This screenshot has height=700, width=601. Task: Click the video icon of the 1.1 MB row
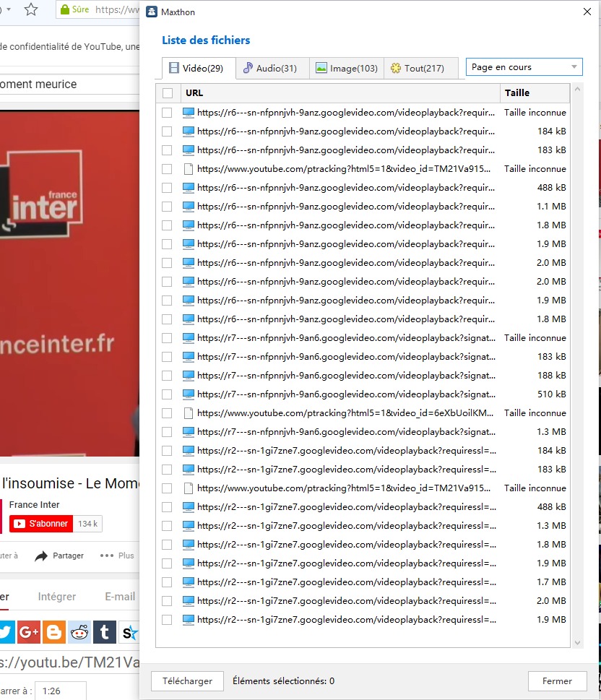point(189,207)
